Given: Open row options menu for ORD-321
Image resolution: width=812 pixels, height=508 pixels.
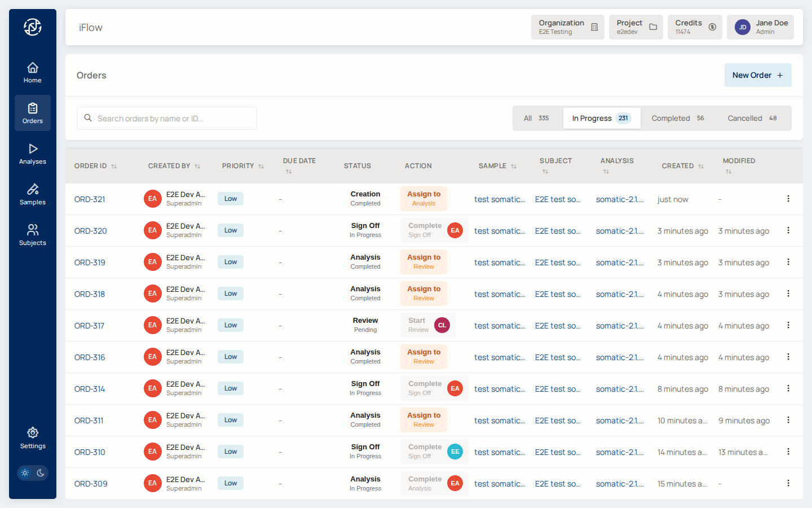Looking at the screenshot, I should [788, 199].
